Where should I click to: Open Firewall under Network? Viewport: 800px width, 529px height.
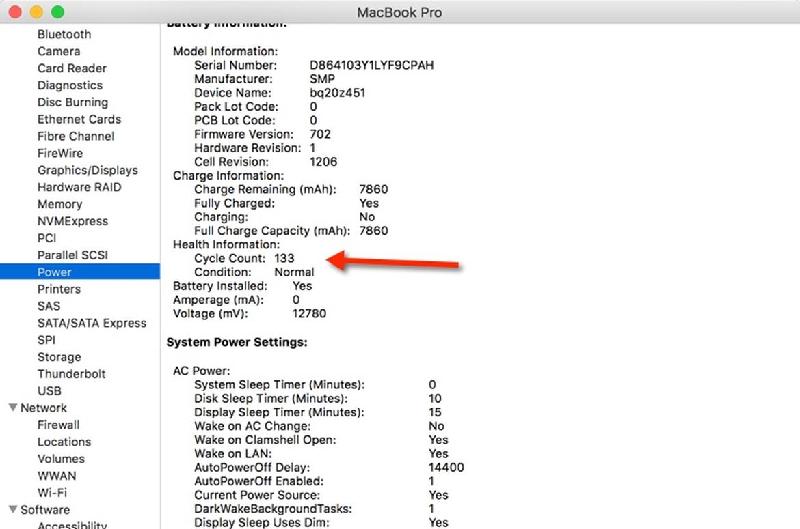pos(58,425)
